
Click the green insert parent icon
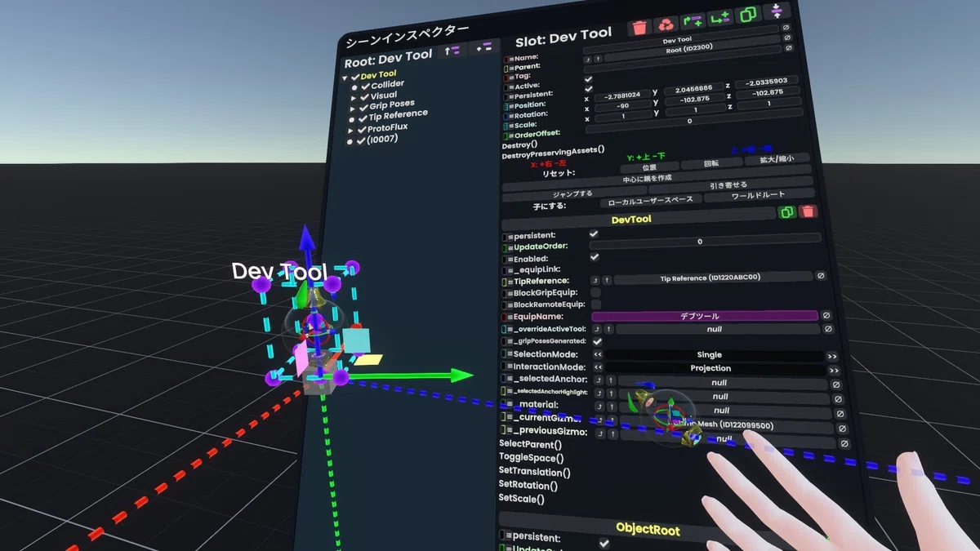coord(693,21)
